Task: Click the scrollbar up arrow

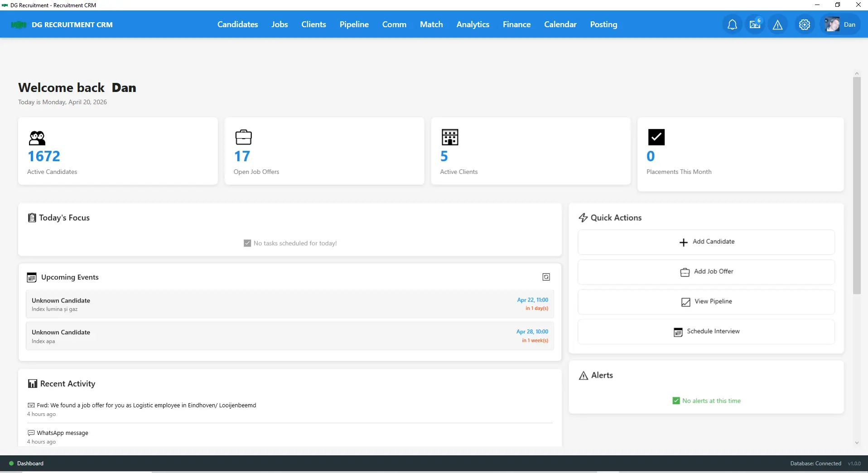Action: (x=856, y=73)
